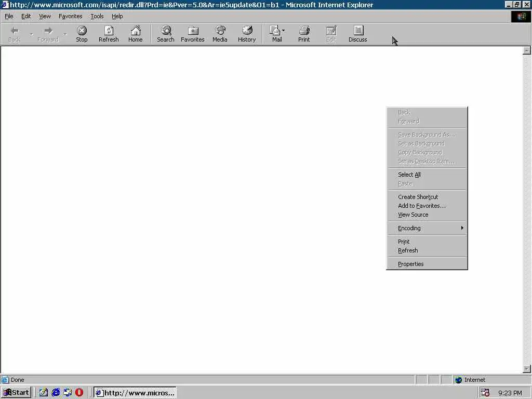The width and height of the screenshot is (532, 399).
Task: Show the History toolbar icon
Action: [247, 31]
